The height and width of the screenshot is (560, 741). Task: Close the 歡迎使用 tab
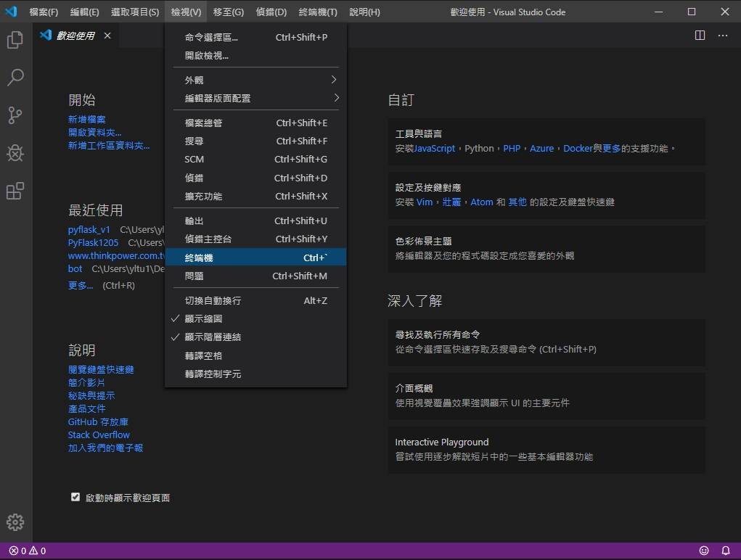pyautogui.click(x=107, y=36)
